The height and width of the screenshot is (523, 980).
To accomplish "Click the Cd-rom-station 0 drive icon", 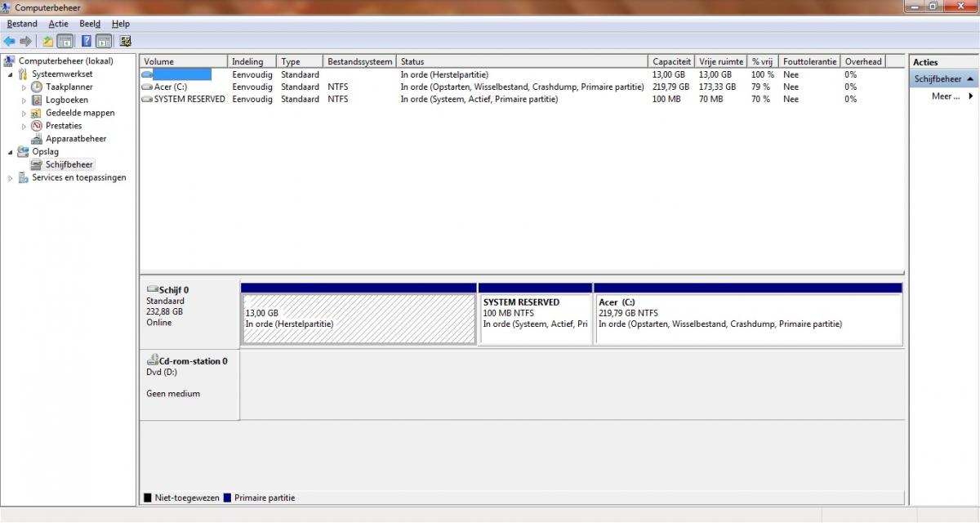I will pos(152,360).
